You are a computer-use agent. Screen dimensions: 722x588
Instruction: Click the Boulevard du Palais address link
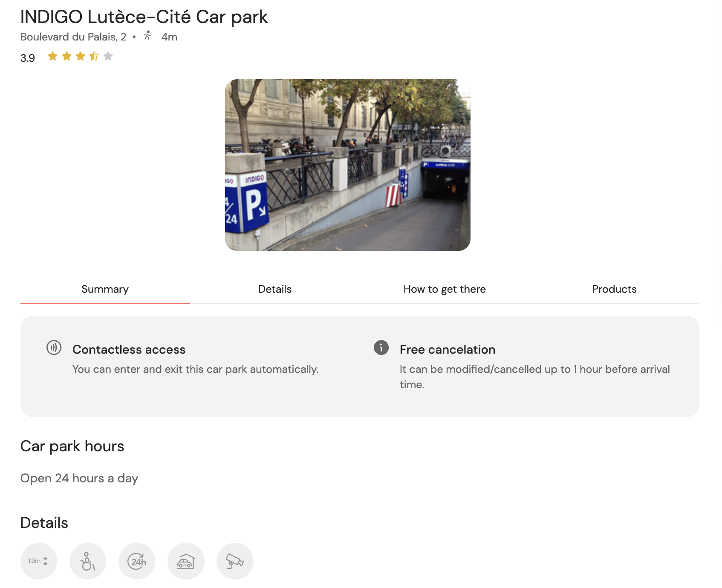72,37
